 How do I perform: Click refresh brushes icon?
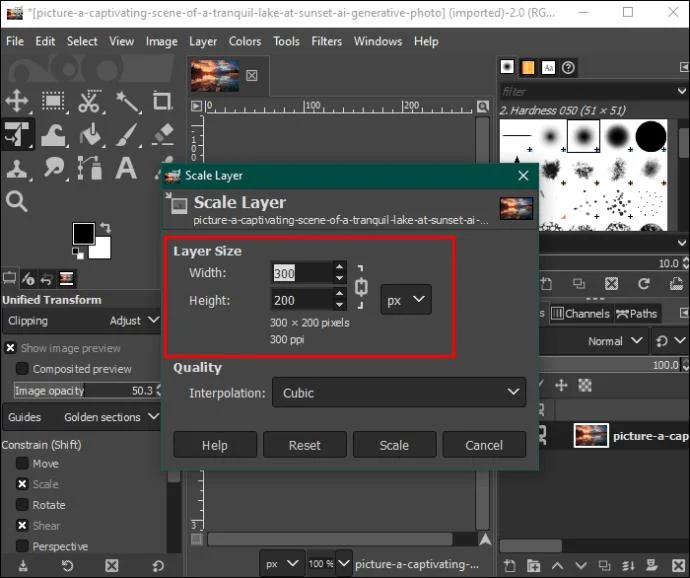(644, 284)
